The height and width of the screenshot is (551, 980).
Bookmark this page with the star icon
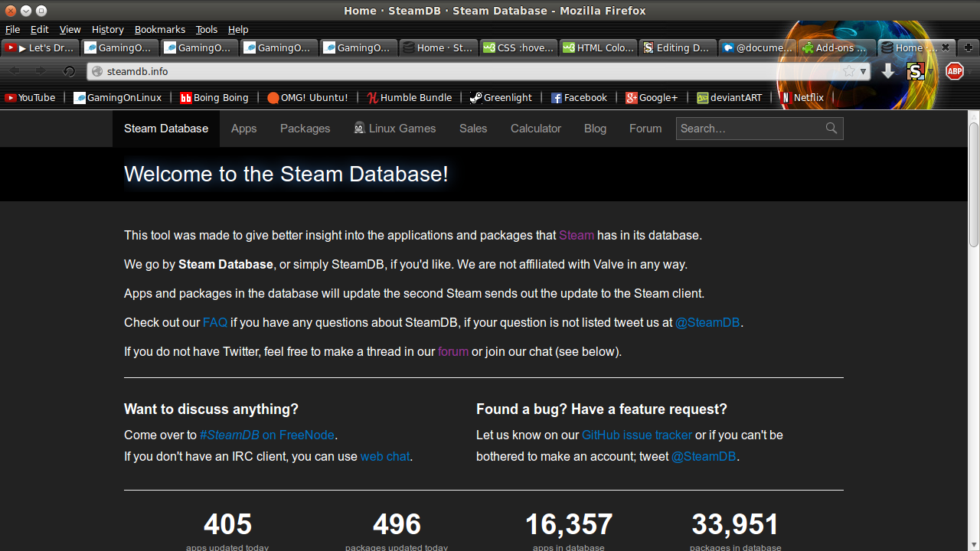coord(849,71)
